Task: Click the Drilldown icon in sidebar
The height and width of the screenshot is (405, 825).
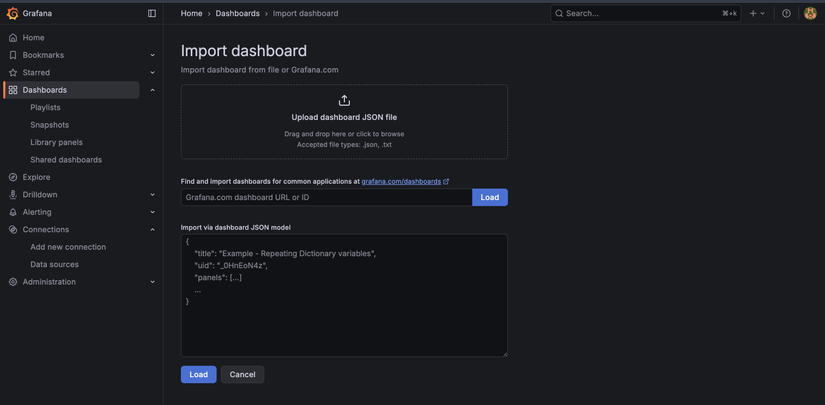Action: [x=13, y=195]
